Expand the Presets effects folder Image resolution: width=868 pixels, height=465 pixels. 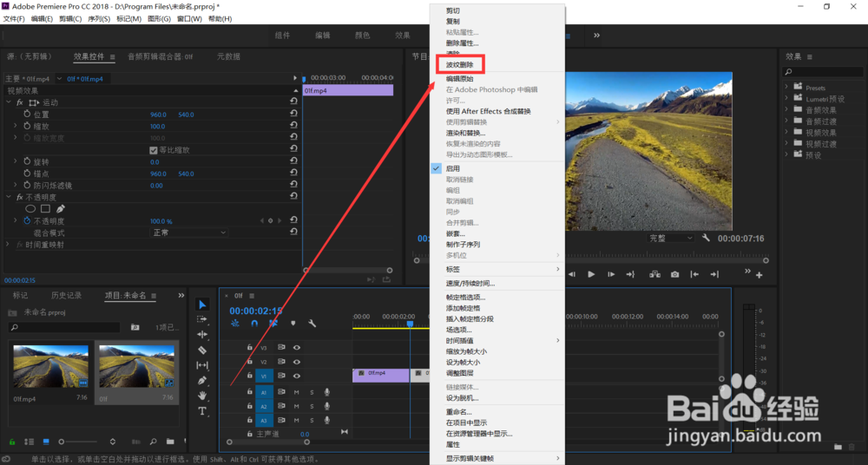coord(786,88)
